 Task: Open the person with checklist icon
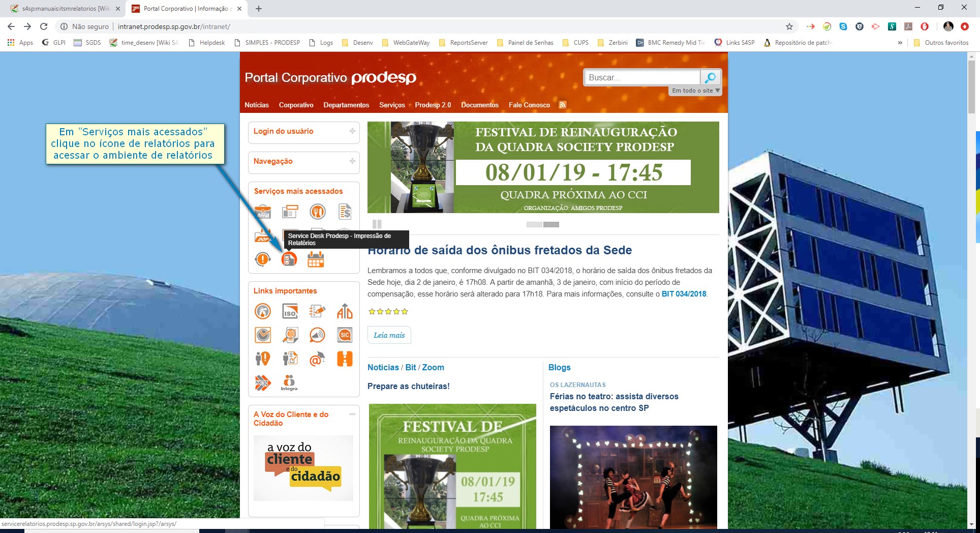click(290, 359)
